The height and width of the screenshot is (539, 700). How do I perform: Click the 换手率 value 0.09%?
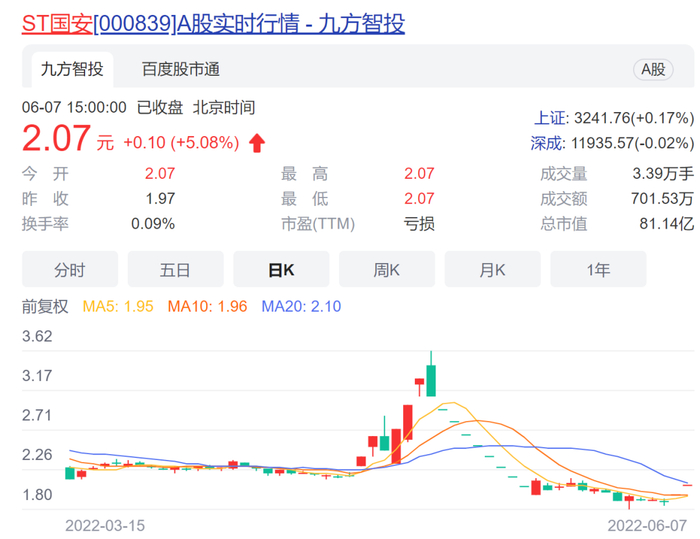coord(153,223)
